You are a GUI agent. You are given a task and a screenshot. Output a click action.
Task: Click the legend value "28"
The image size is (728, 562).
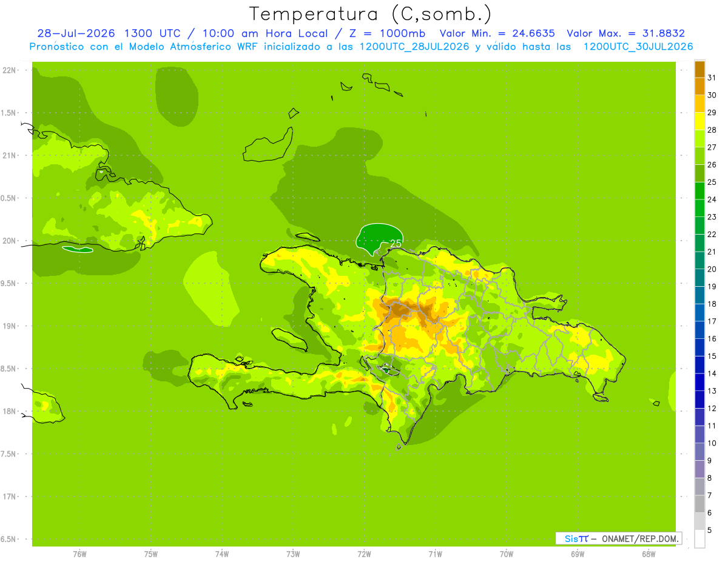pyautogui.click(x=712, y=130)
